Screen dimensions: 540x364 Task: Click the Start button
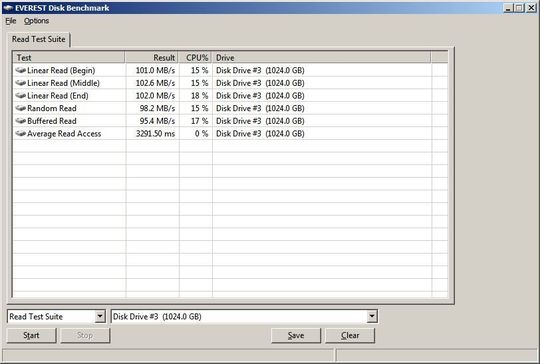31,335
